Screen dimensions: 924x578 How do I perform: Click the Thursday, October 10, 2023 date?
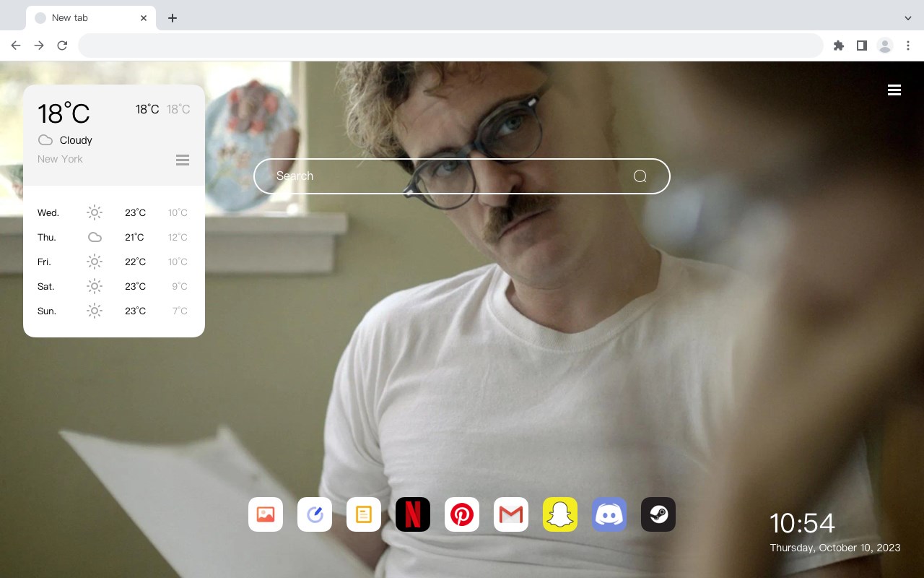coord(835,548)
